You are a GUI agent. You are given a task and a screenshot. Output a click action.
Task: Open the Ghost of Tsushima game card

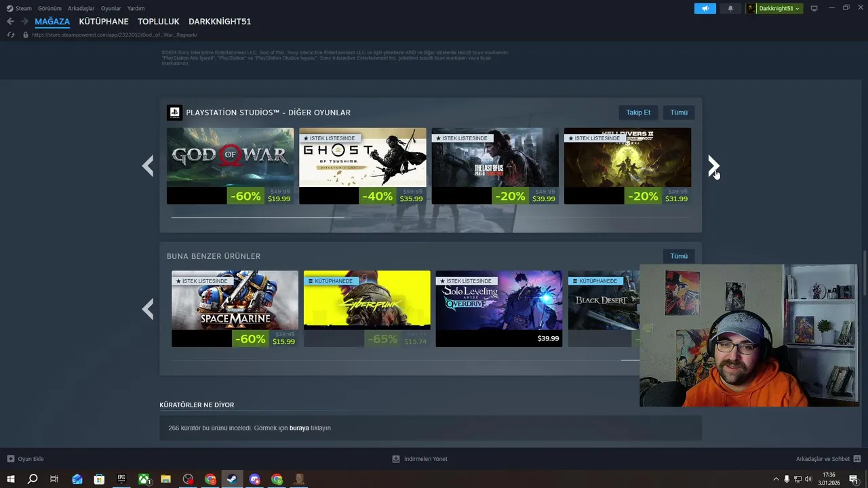(363, 166)
